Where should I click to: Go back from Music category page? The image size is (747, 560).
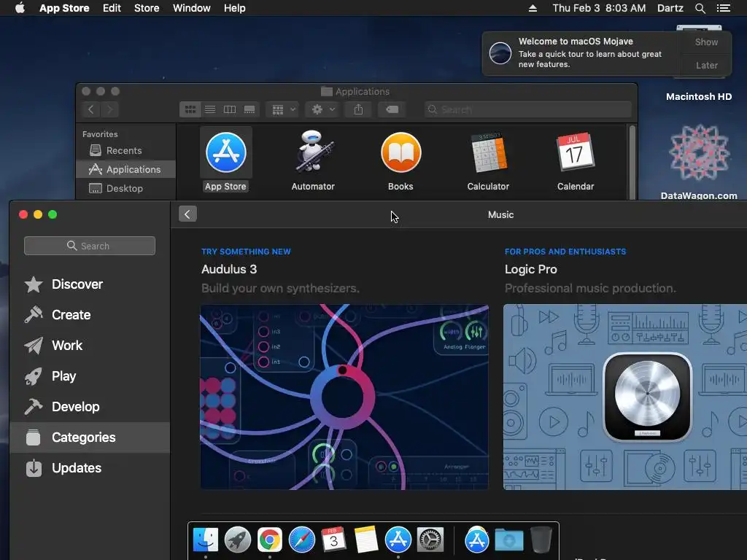coord(187,214)
